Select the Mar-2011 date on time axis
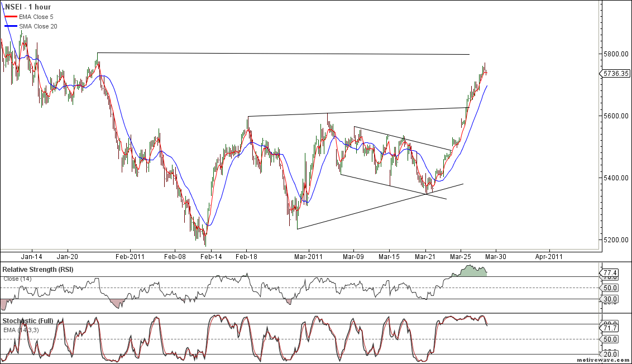The width and height of the screenshot is (632, 364). pos(308,256)
